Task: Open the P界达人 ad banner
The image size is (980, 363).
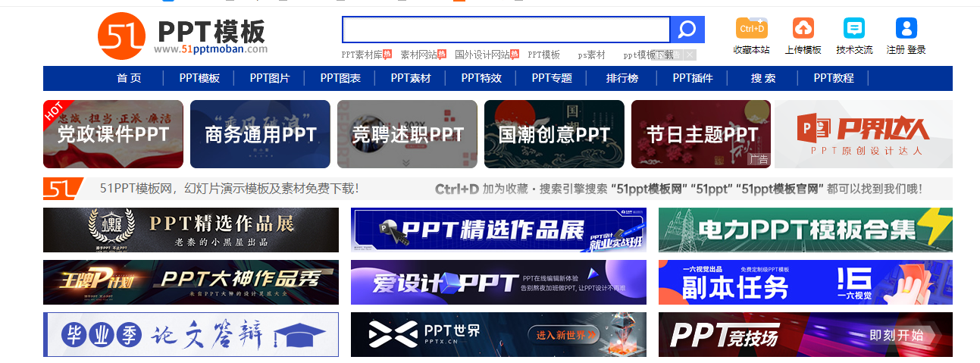Action: pyautogui.click(x=863, y=134)
